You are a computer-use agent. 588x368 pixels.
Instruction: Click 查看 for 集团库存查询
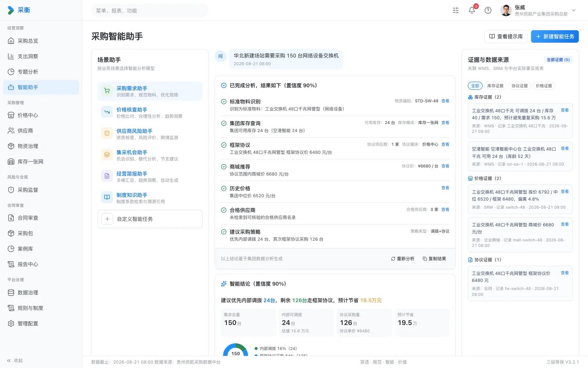(x=445, y=123)
